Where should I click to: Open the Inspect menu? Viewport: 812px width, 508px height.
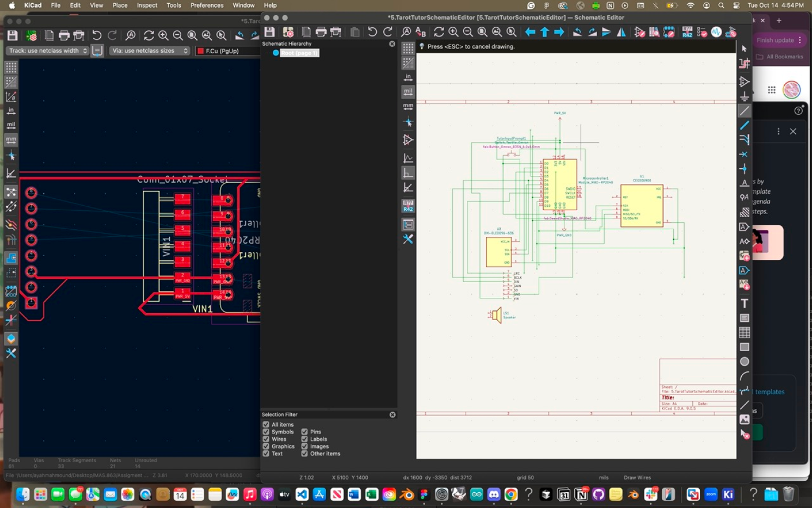pos(147,5)
